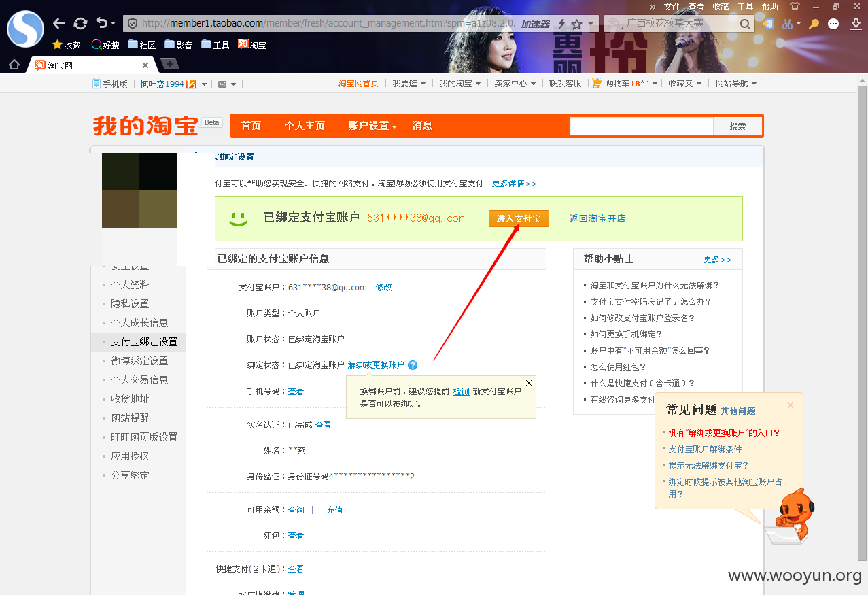Image resolution: width=868 pixels, height=595 pixels.
Task: Select the 首页 navigation tab
Action: coord(251,126)
